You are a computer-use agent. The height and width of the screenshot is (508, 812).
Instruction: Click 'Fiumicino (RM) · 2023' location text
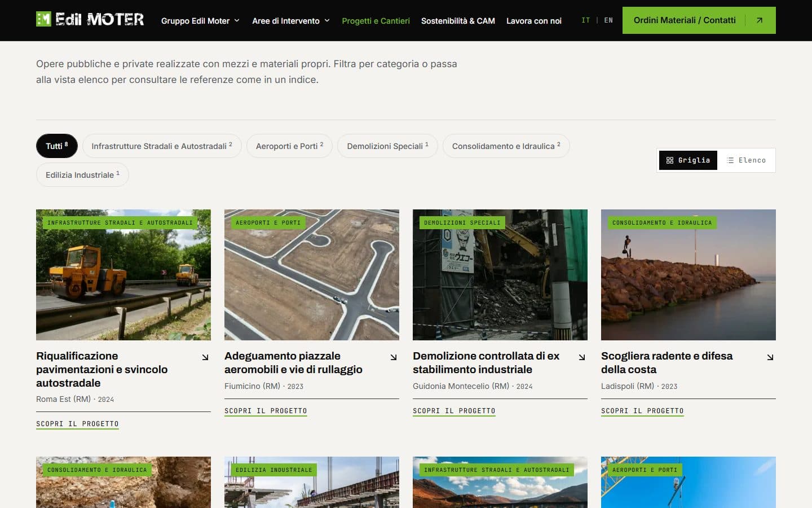(x=264, y=386)
